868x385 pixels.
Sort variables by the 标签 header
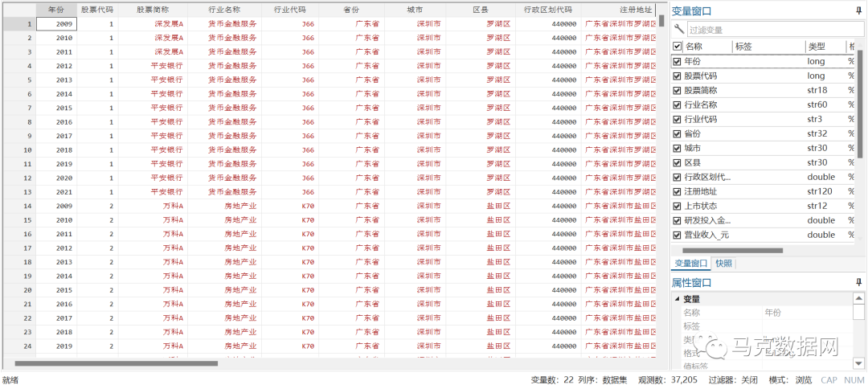[769, 47]
